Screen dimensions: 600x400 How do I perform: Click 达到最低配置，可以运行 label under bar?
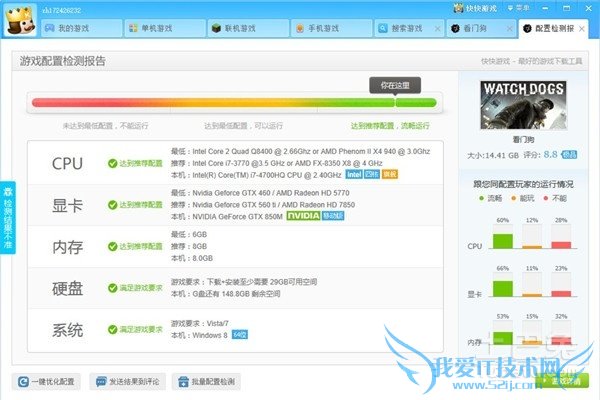coord(243,126)
